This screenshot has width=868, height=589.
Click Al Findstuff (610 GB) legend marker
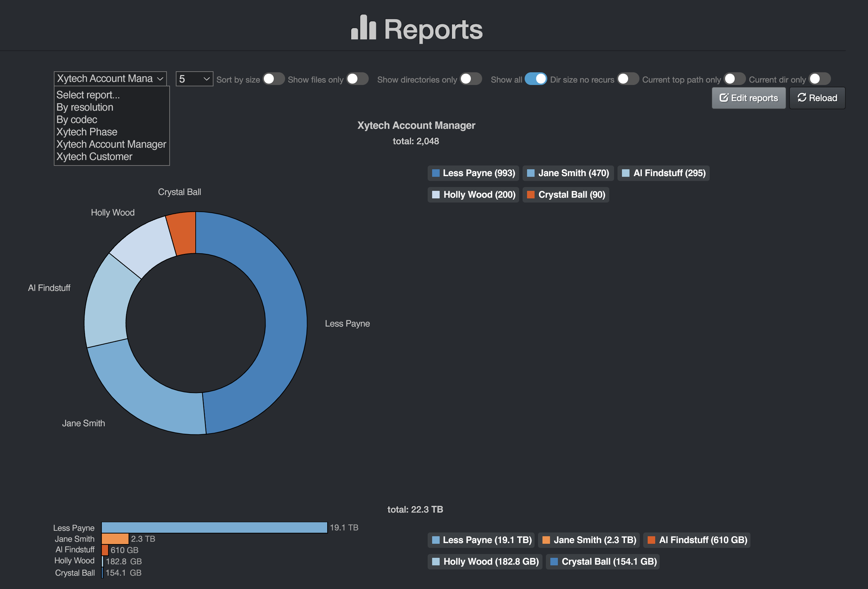click(x=651, y=540)
